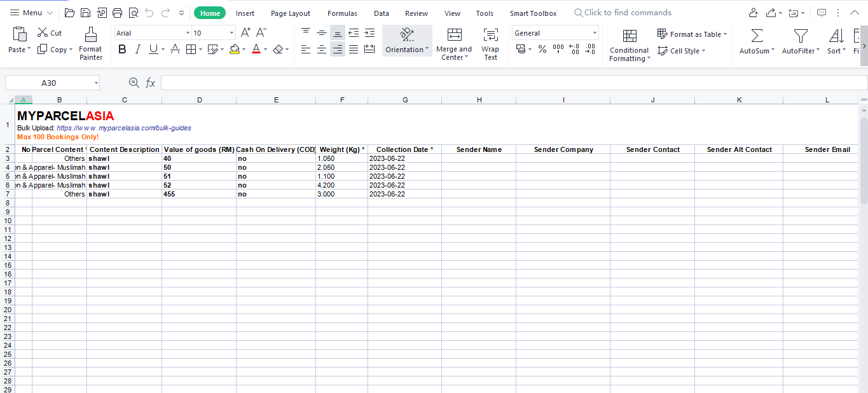Click the AutoFilter funnel button

801,41
